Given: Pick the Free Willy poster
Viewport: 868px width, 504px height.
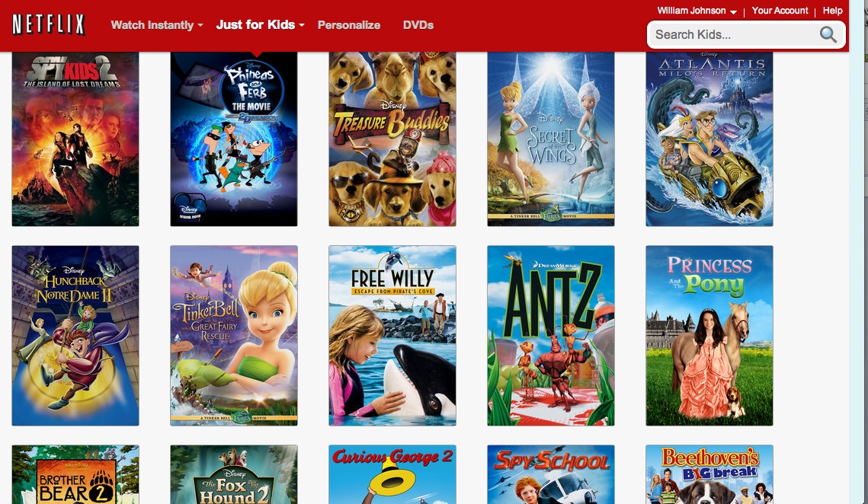Looking at the screenshot, I should (x=392, y=336).
